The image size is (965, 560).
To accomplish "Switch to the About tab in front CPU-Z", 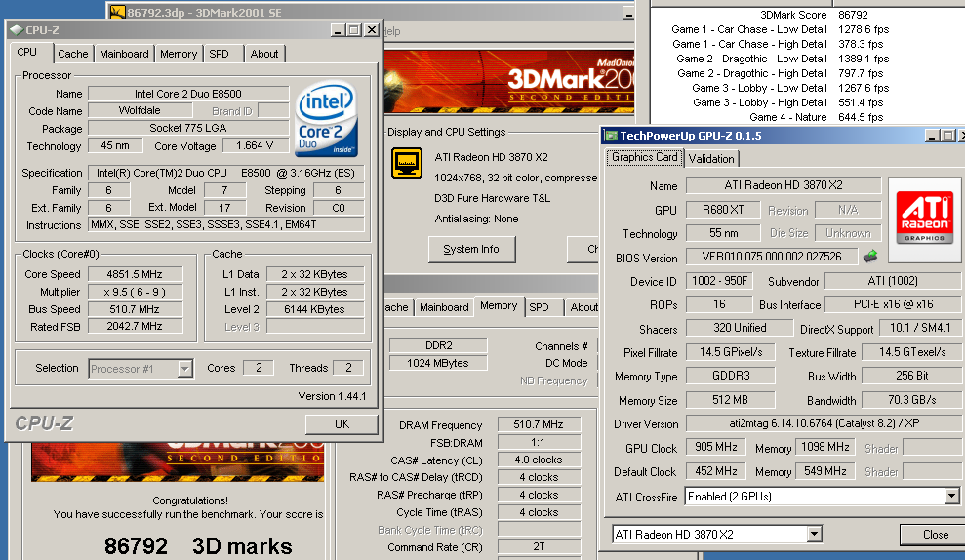I will point(264,54).
